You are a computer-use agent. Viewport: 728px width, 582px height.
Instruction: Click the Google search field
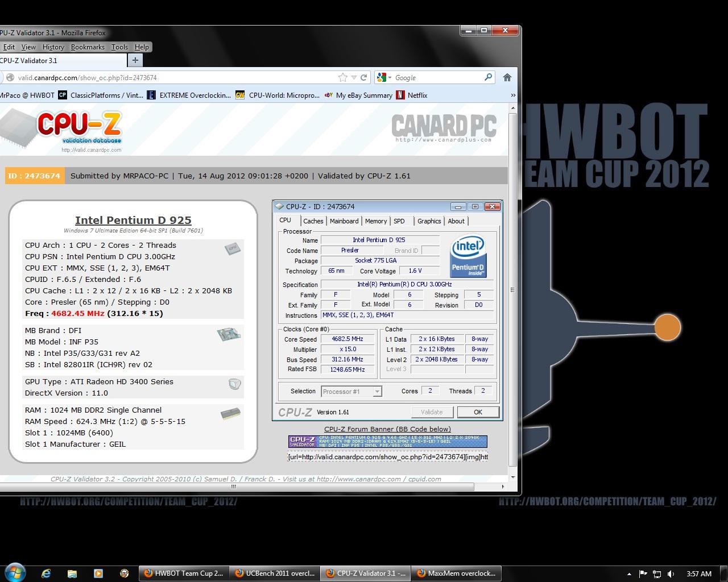(438, 77)
